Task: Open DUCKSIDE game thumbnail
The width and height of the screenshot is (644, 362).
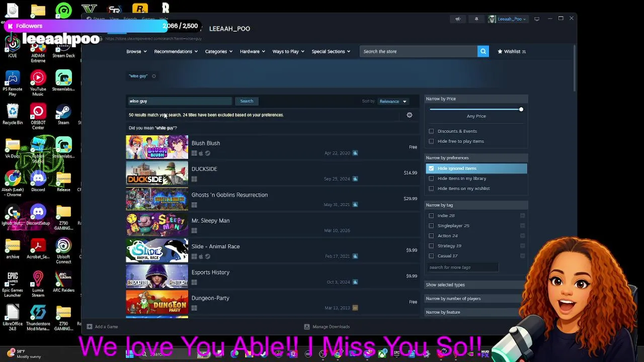Action: [157, 173]
